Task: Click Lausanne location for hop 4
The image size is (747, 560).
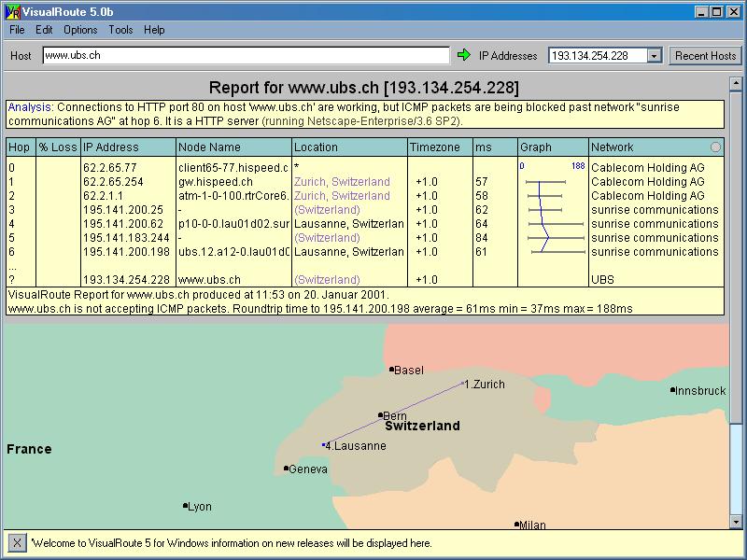Action: [x=348, y=224]
